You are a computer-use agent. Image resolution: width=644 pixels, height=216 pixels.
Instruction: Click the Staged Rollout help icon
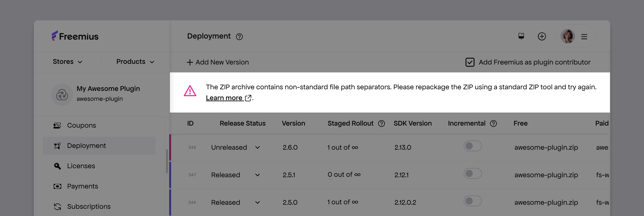(x=381, y=123)
